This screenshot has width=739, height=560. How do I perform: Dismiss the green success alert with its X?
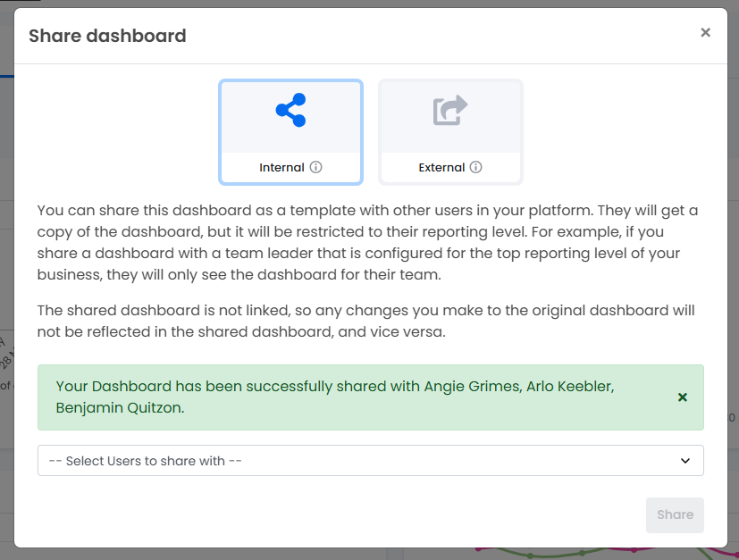point(682,397)
